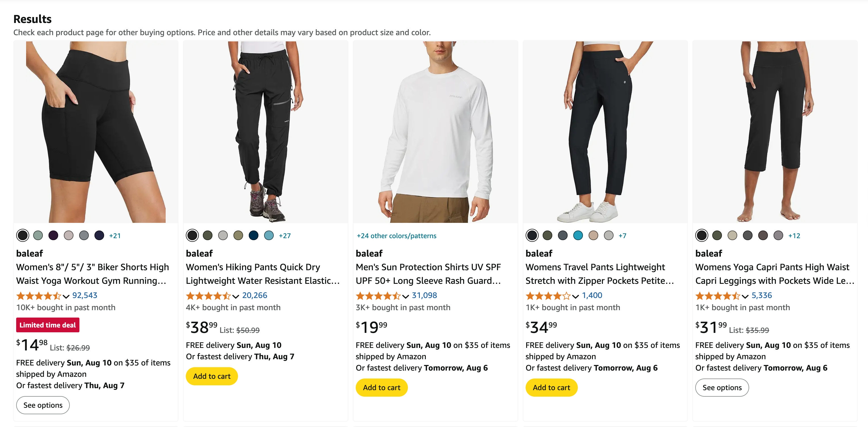Show +21 more colors for biker shorts

[x=115, y=236]
